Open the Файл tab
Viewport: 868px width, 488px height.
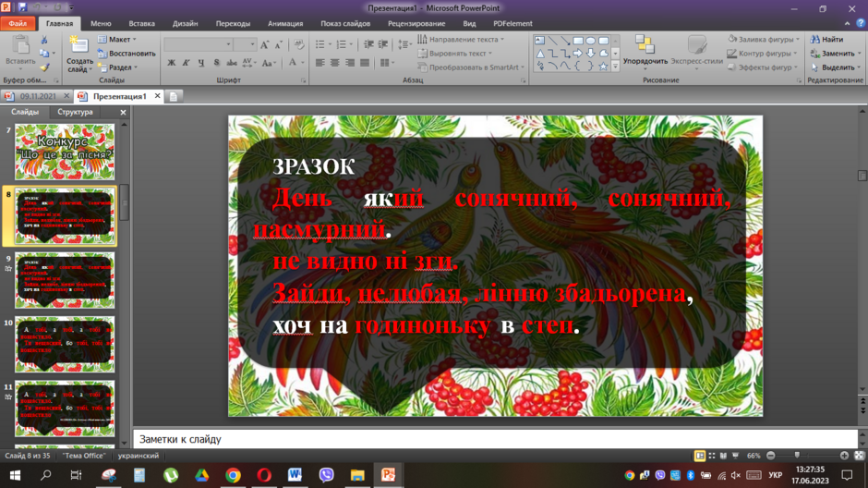click(x=18, y=23)
